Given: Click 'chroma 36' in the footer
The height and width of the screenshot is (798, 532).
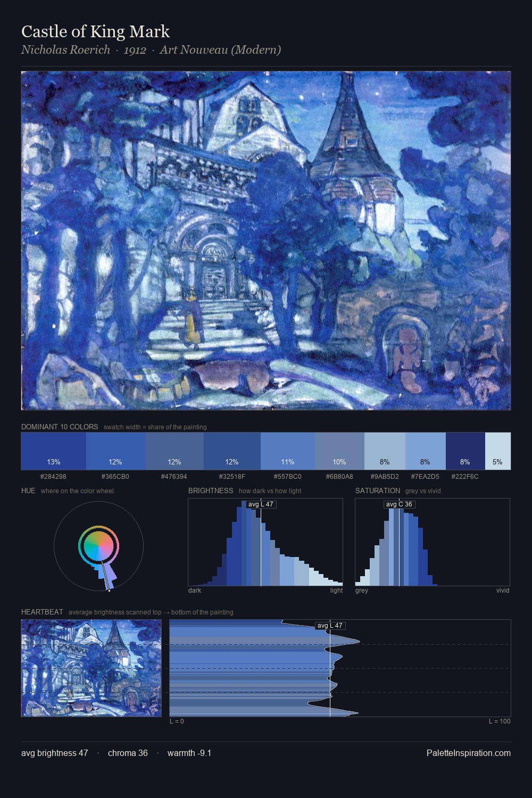Looking at the screenshot, I should coord(128,753).
